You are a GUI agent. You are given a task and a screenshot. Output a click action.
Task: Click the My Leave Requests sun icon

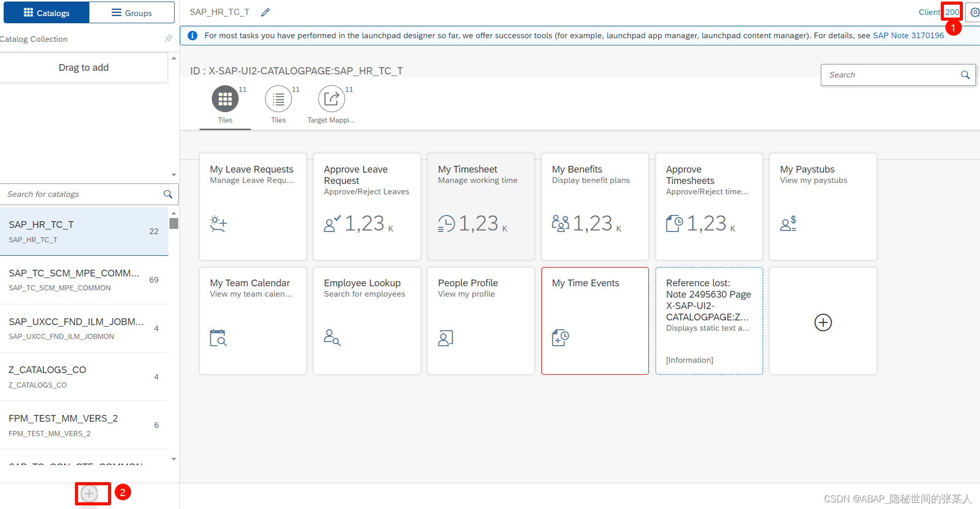(x=218, y=224)
